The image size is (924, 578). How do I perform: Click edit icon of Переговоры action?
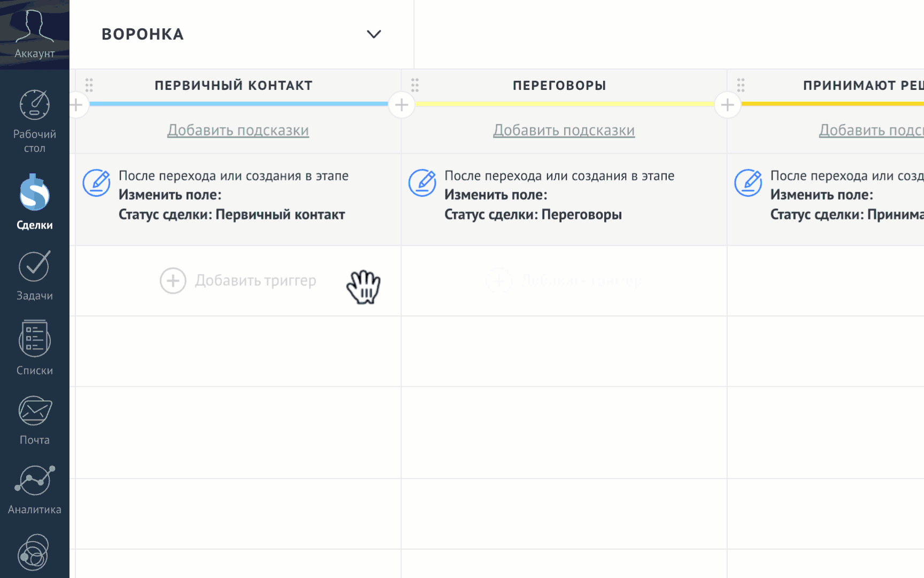tap(422, 183)
